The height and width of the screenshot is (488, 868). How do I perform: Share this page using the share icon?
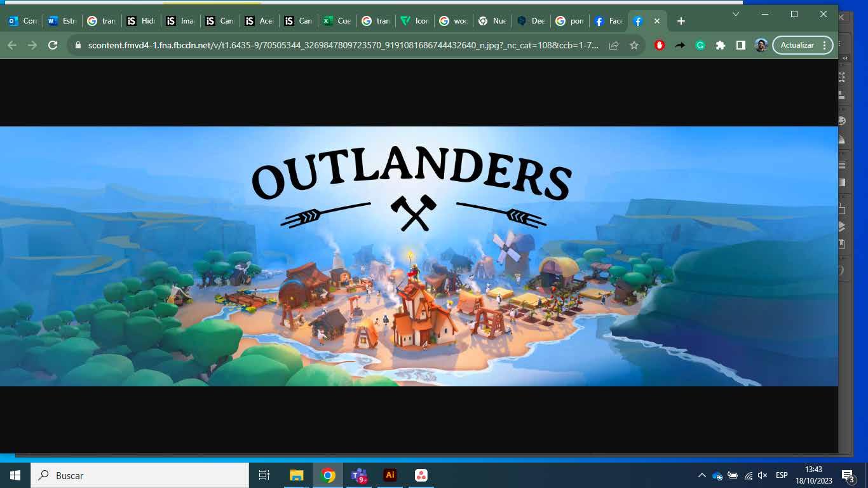tap(614, 45)
